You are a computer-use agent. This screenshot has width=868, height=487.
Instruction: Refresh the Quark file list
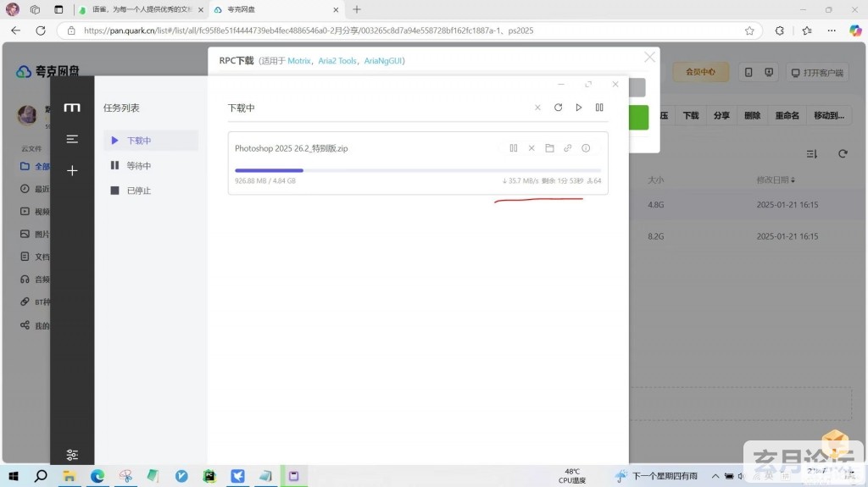[843, 153]
